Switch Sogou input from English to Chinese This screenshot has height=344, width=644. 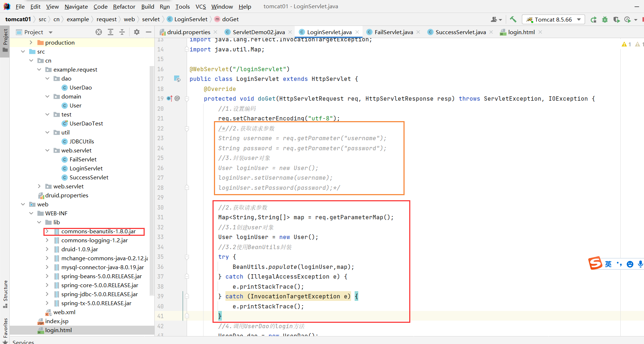[x=608, y=264]
